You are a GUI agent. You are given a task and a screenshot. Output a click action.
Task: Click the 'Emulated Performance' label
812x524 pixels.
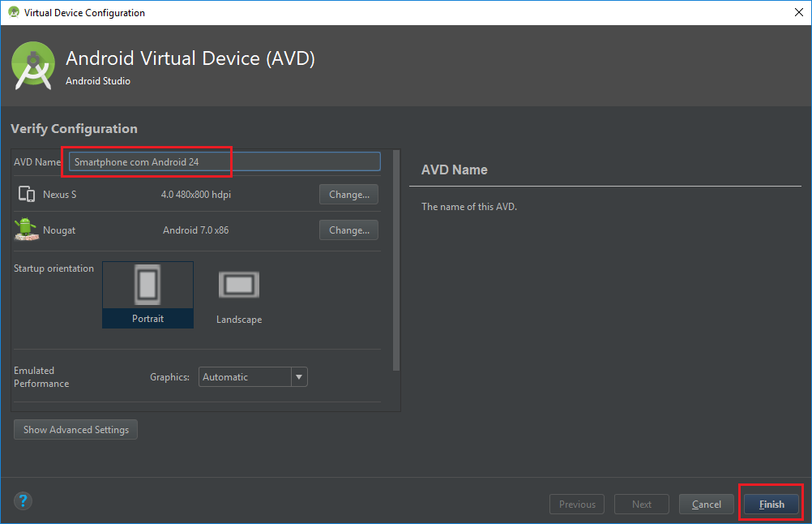[x=41, y=377]
